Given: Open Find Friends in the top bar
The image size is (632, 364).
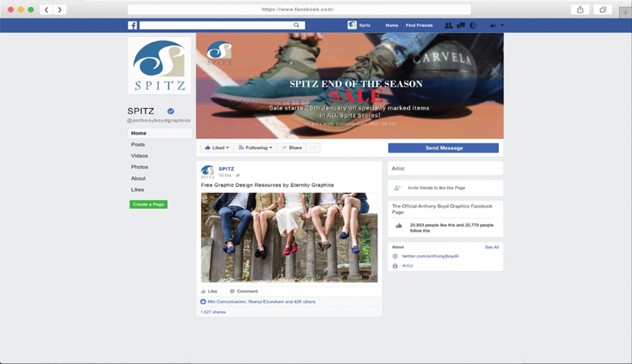Looking at the screenshot, I should coord(419,25).
